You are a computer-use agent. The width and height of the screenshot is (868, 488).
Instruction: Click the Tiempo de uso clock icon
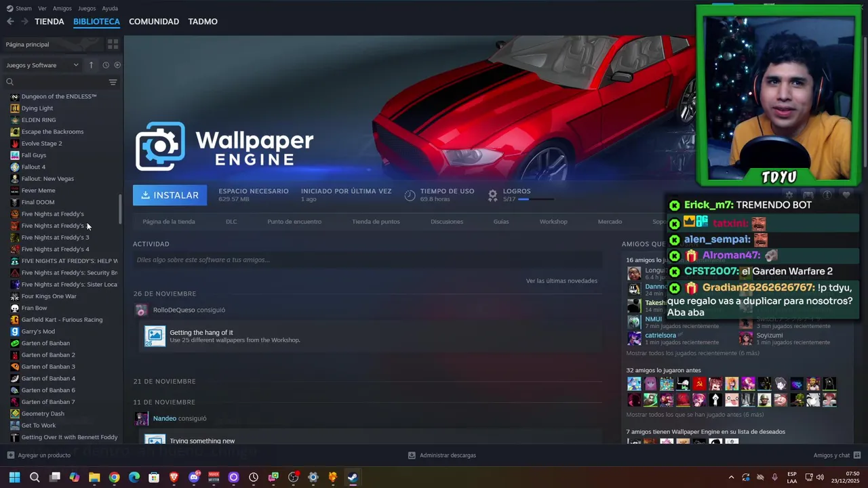tap(410, 195)
